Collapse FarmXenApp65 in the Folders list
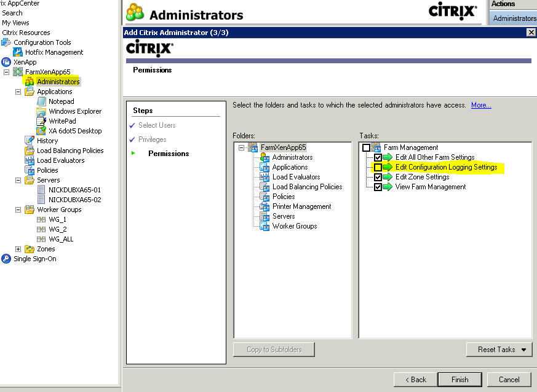Image resolution: width=537 pixels, height=392 pixels. (242, 148)
